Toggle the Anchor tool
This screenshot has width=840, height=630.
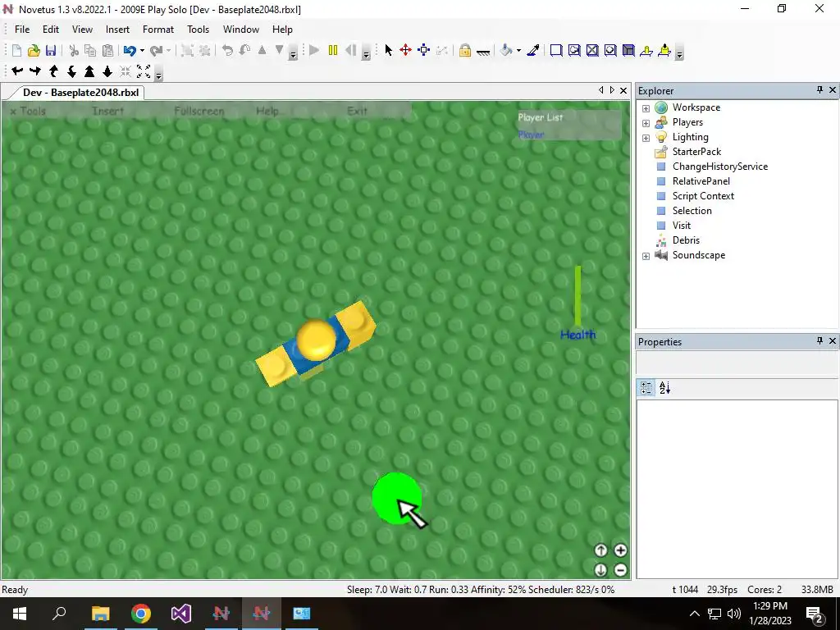point(482,52)
